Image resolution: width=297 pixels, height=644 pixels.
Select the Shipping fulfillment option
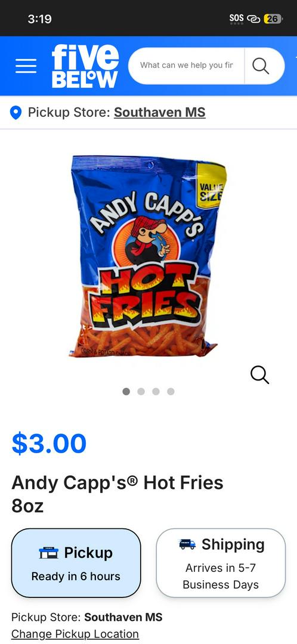pos(221,563)
